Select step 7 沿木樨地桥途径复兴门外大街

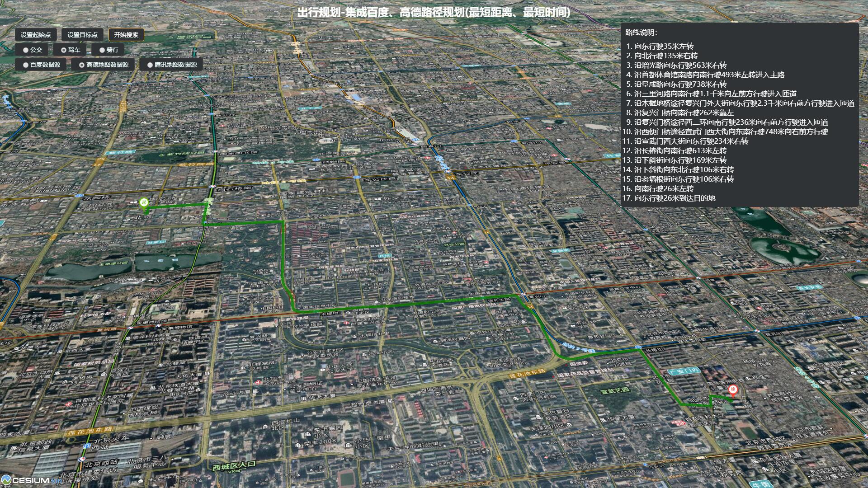click(744, 103)
